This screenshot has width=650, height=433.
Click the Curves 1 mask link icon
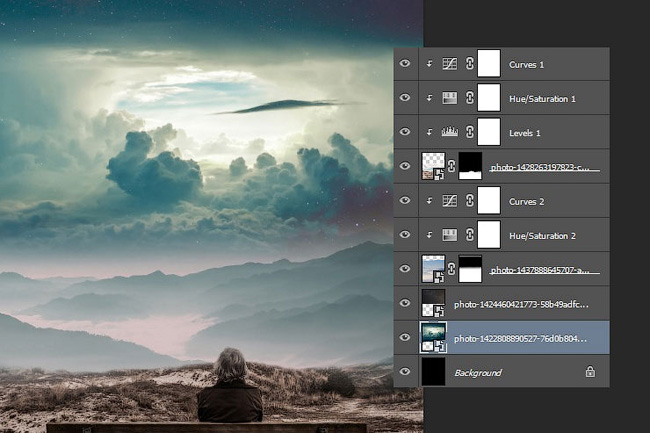[x=469, y=64]
